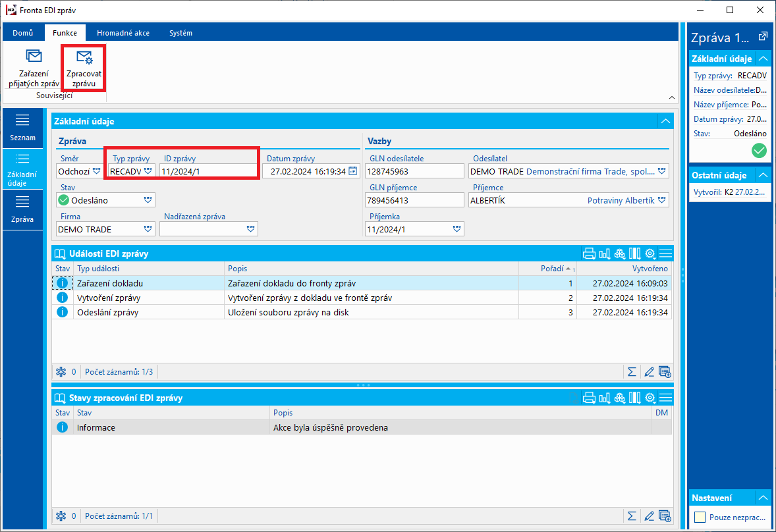
Task: Collapse the ribbon with the chevron
Action: tap(671, 97)
